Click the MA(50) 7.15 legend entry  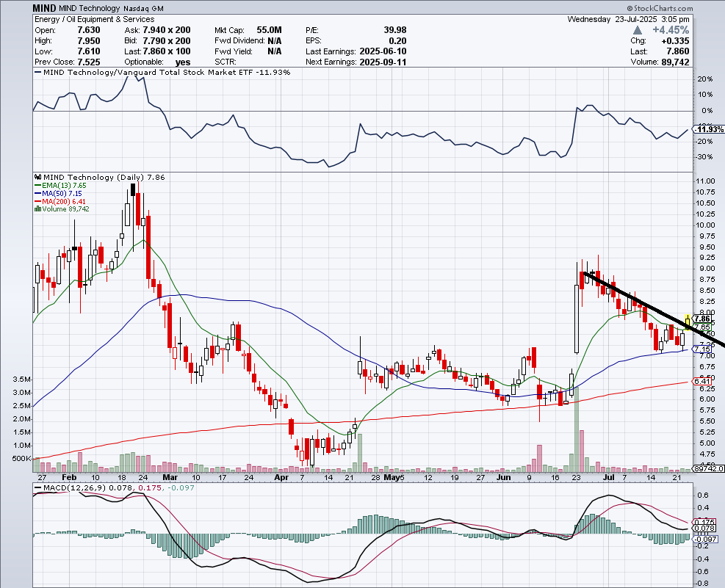click(58, 194)
